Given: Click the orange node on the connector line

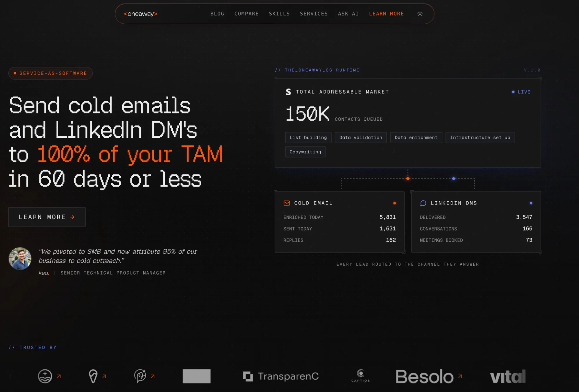Looking at the screenshot, I should pos(408,178).
